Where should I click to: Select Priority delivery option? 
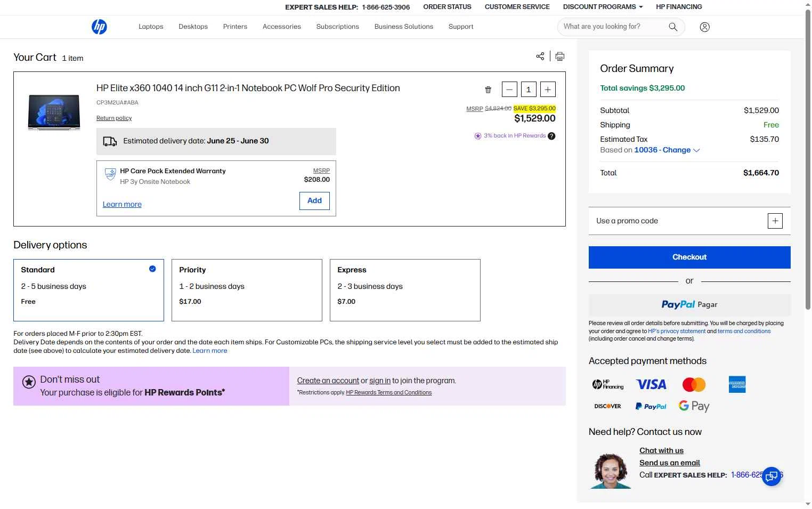pyautogui.click(x=247, y=290)
